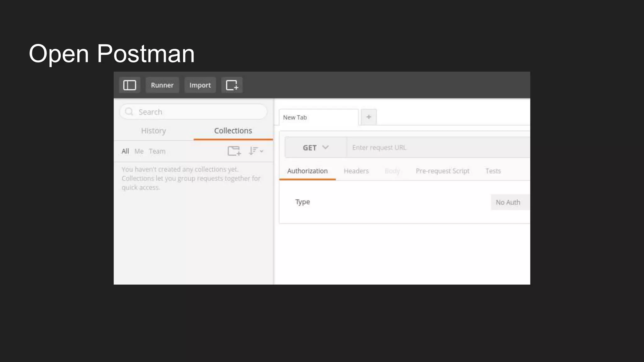Screen dimensions: 644x362
Task: Create a new collection folder icon
Action: point(234,151)
